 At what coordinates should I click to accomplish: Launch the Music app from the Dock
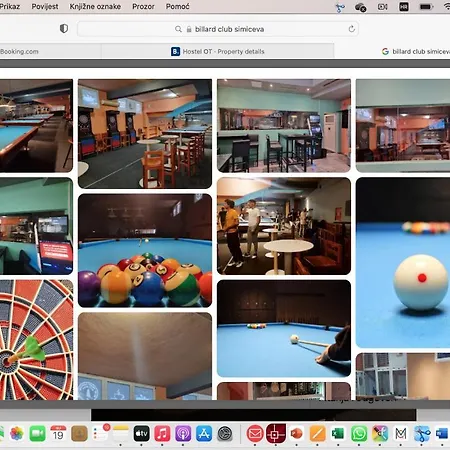click(162, 433)
